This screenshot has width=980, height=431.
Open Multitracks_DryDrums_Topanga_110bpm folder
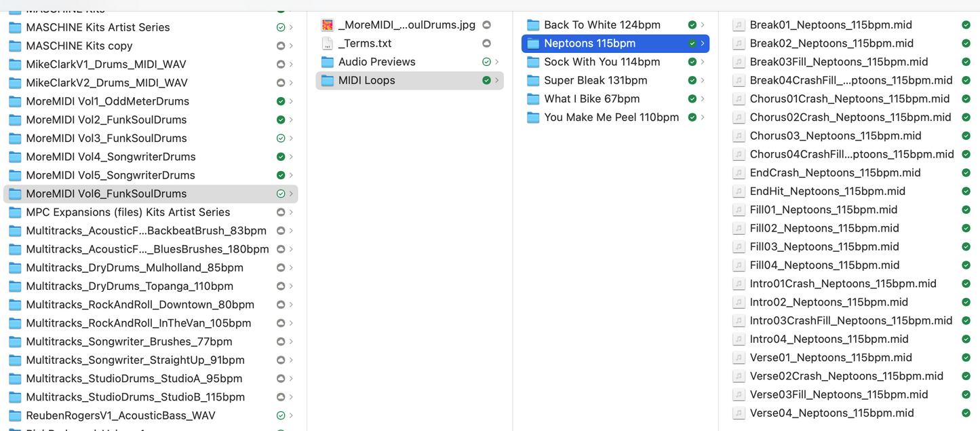pyautogui.click(x=129, y=286)
